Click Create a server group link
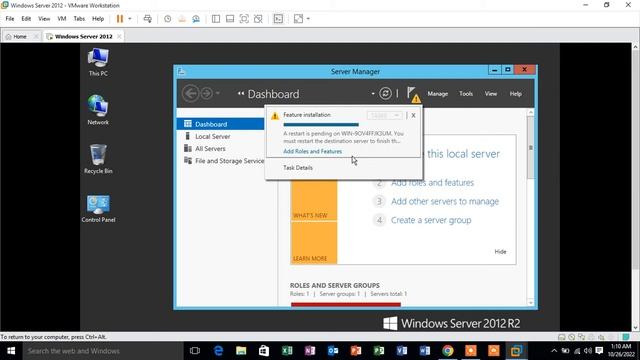The width and height of the screenshot is (640, 360). click(431, 220)
